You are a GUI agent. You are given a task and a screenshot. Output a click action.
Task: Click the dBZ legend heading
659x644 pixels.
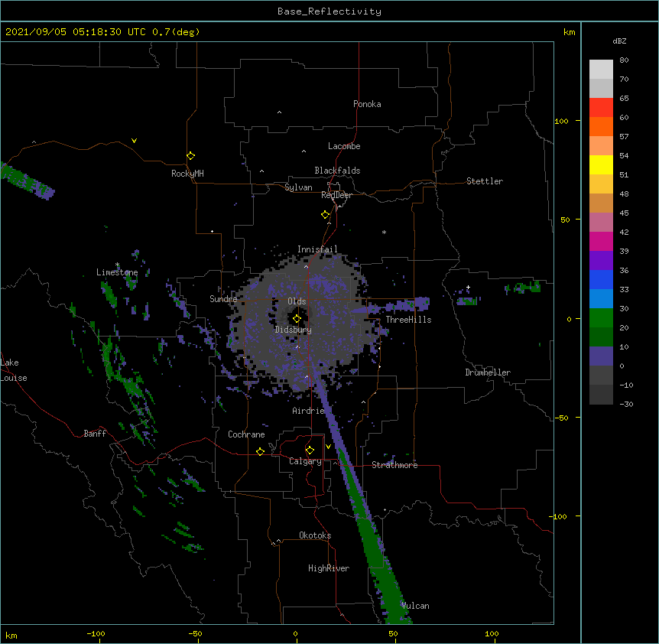(619, 41)
